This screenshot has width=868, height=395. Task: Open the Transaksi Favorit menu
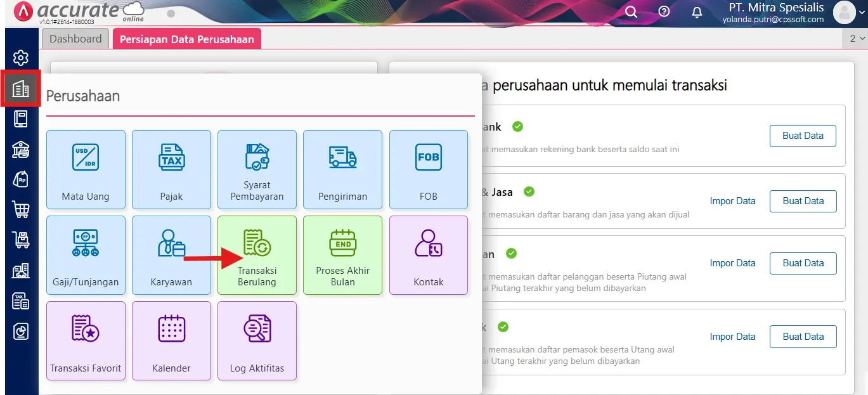coord(86,340)
